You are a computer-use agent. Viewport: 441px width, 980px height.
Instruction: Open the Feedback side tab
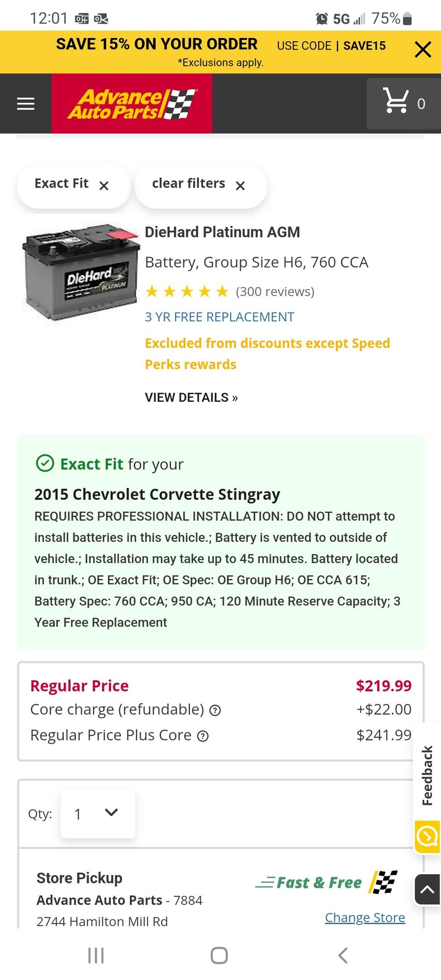pyautogui.click(x=427, y=773)
